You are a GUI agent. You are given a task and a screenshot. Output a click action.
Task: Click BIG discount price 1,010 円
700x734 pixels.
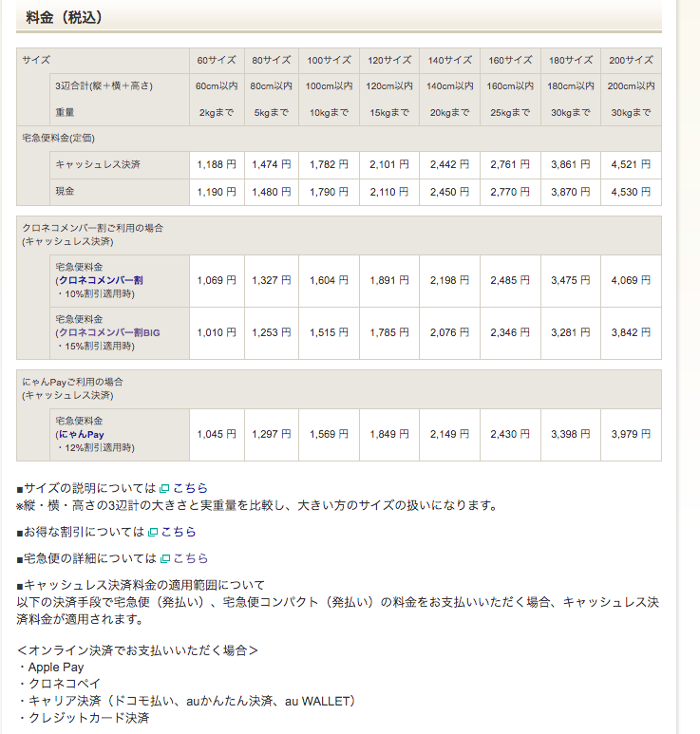217,333
